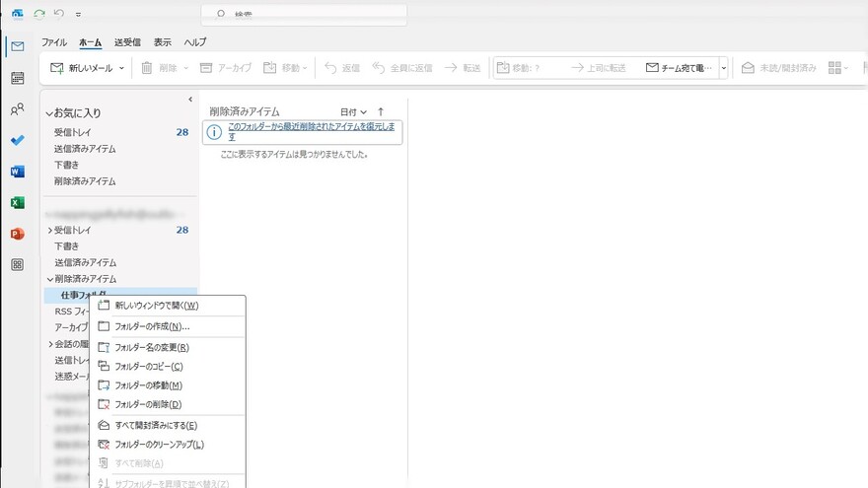Select the RSS フィード folder

point(71,312)
